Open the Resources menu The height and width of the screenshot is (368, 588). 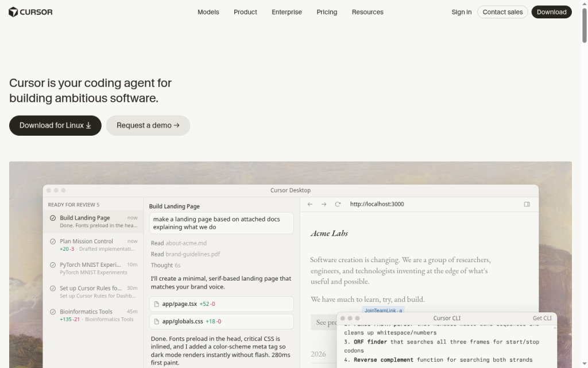pyautogui.click(x=367, y=12)
